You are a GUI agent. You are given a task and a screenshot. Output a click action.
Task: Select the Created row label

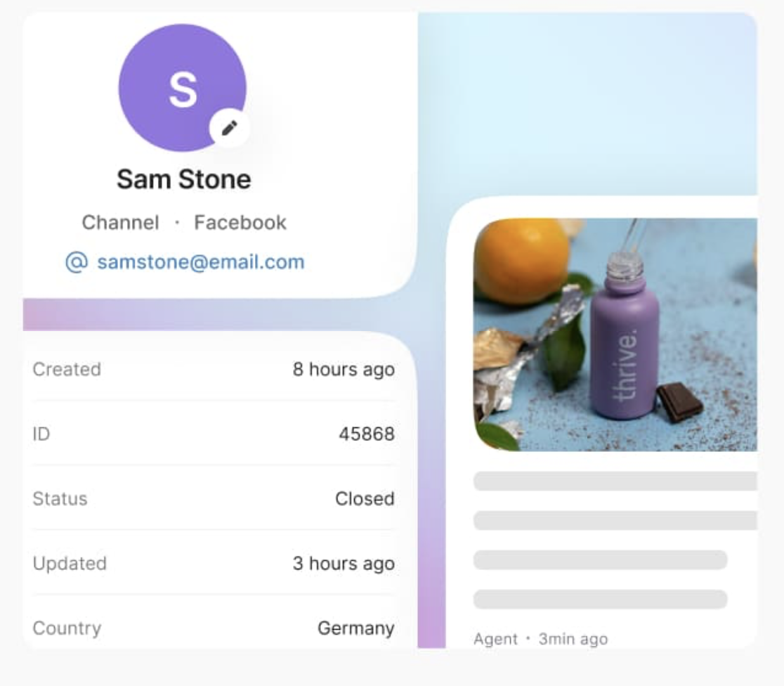pos(67,369)
